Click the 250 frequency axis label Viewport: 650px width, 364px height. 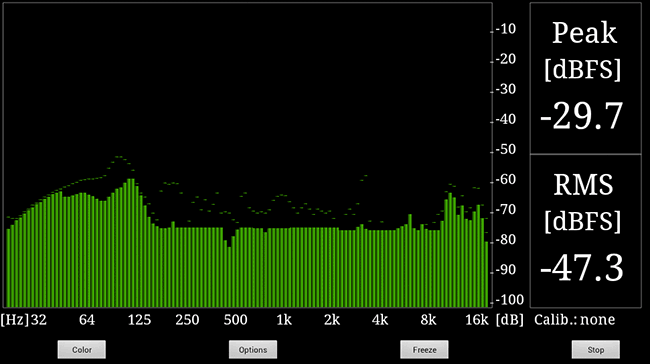(187, 320)
